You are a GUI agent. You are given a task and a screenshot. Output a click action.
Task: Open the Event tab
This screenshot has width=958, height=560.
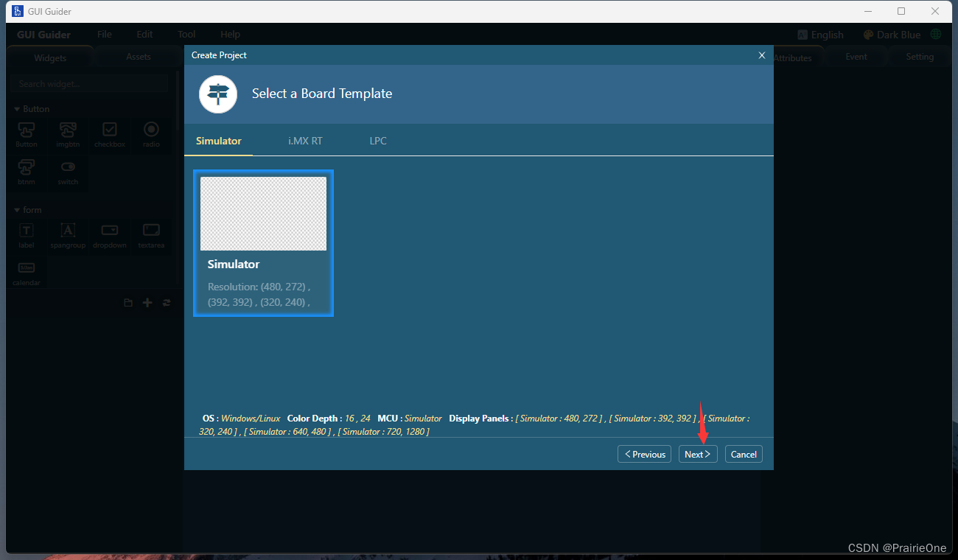pyautogui.click(x=856, y=57)
